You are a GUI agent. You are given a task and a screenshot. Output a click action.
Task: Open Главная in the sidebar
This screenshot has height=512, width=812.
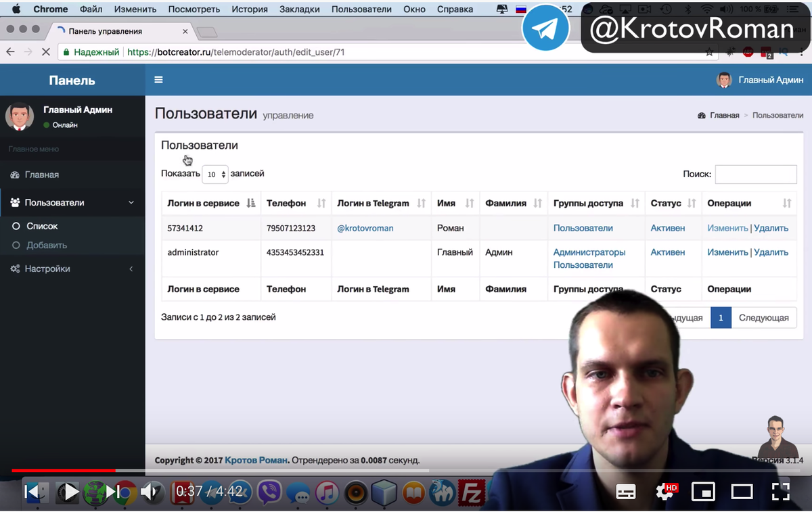(x=72, y=174)
